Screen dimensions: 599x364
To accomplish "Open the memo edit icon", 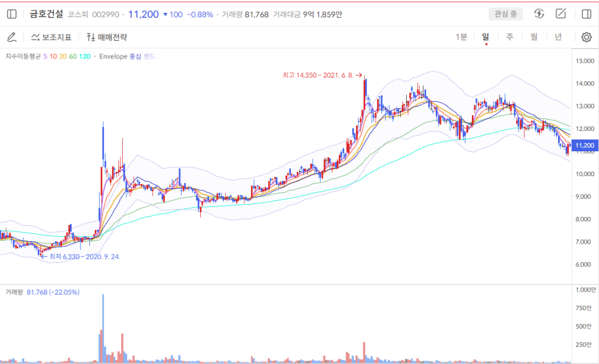I will [561, 14].
